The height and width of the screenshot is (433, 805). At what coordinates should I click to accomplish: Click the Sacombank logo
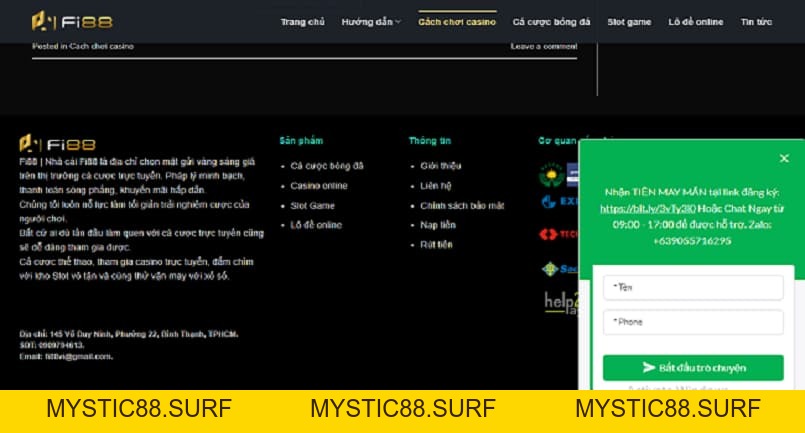point(560,269)
